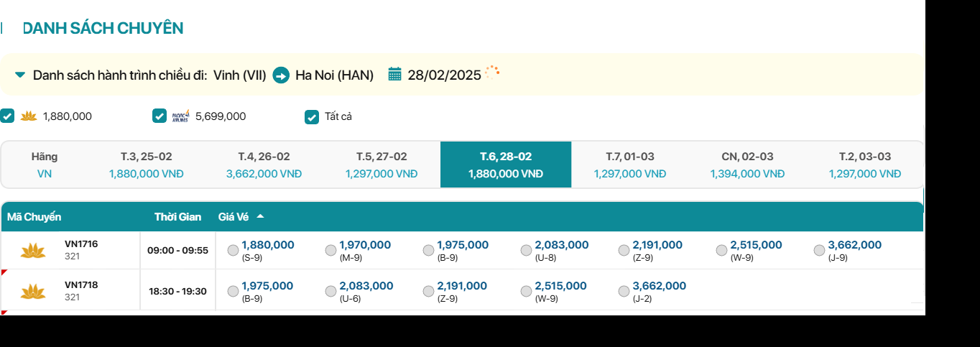Click the Mã Chuyến column header

tap(34, 217)
